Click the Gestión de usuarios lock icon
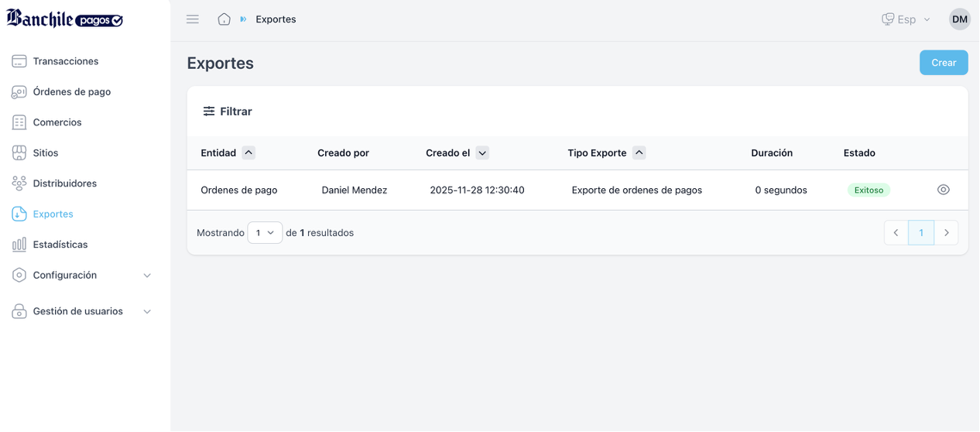980x432 pixels. [x=19, y=311]
